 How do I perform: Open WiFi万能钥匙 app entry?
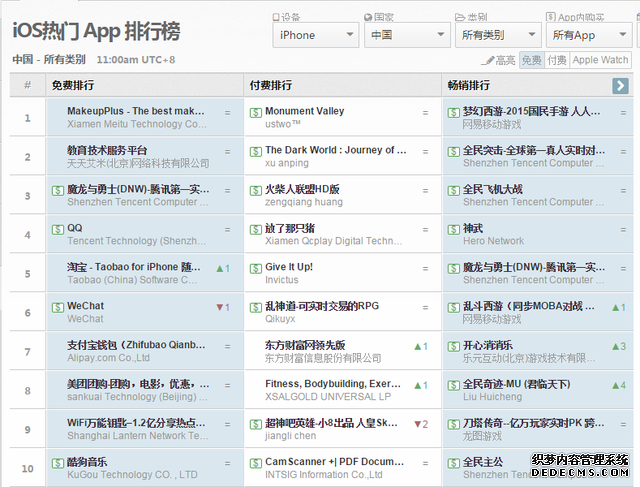pyautogui.click(x=136, y=423)
